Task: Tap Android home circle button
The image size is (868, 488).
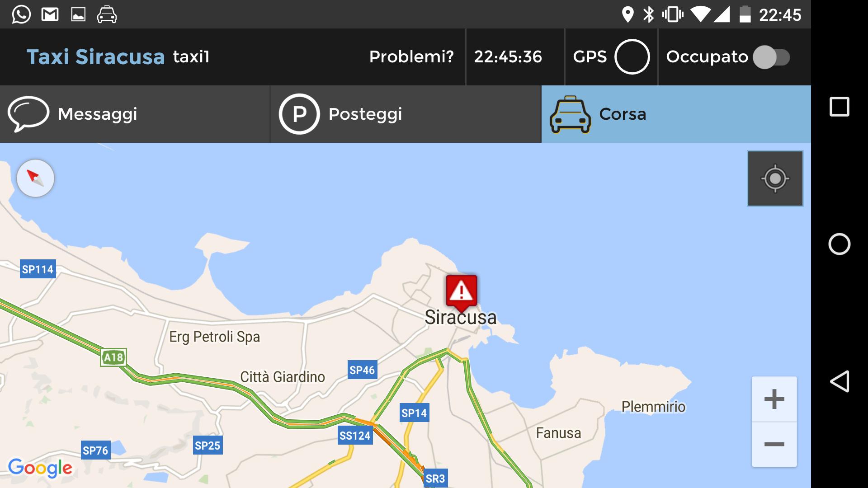Action: pos(840,244)
